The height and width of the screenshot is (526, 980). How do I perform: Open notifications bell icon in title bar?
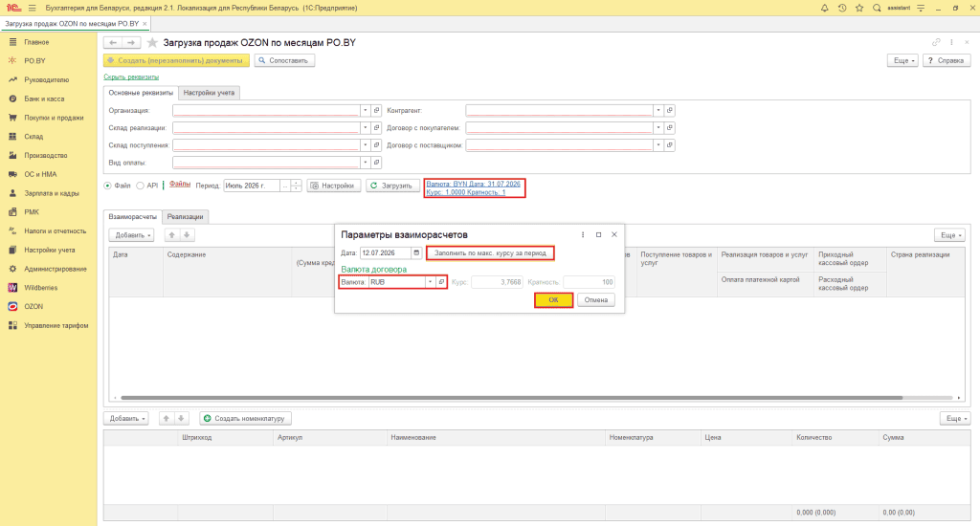[x=824, y=8]
